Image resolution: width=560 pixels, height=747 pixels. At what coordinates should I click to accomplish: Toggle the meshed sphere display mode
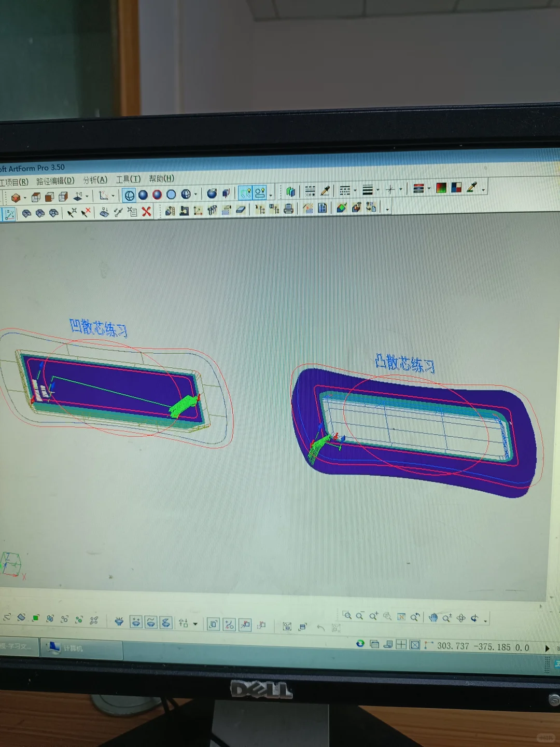coord(186,194)
